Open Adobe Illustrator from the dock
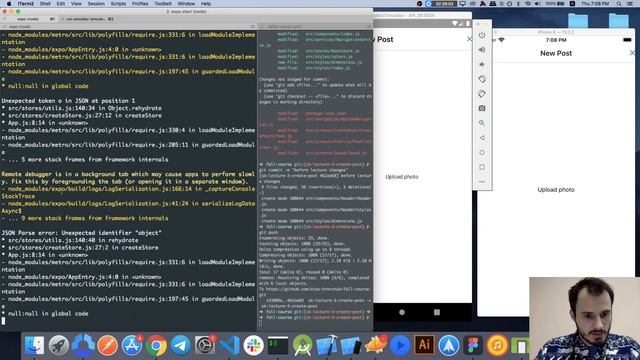Viewport: 640px width, 360px height. pyautogui.click(x=424, y=345)
